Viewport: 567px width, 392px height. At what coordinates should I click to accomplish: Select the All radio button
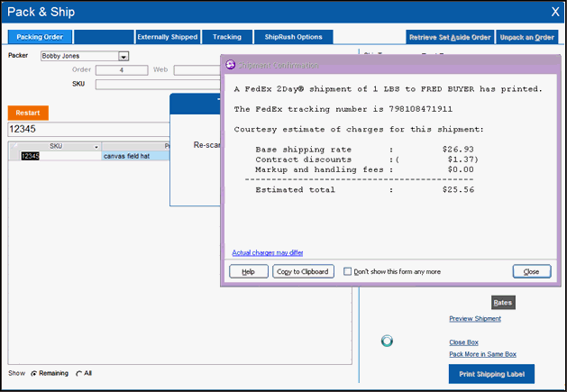click(x=78, y=373)
